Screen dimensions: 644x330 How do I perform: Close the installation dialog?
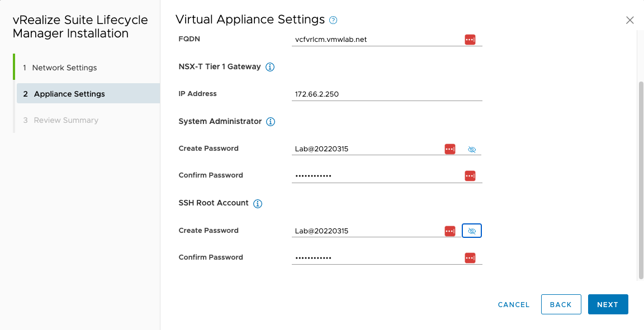point(629,20)
